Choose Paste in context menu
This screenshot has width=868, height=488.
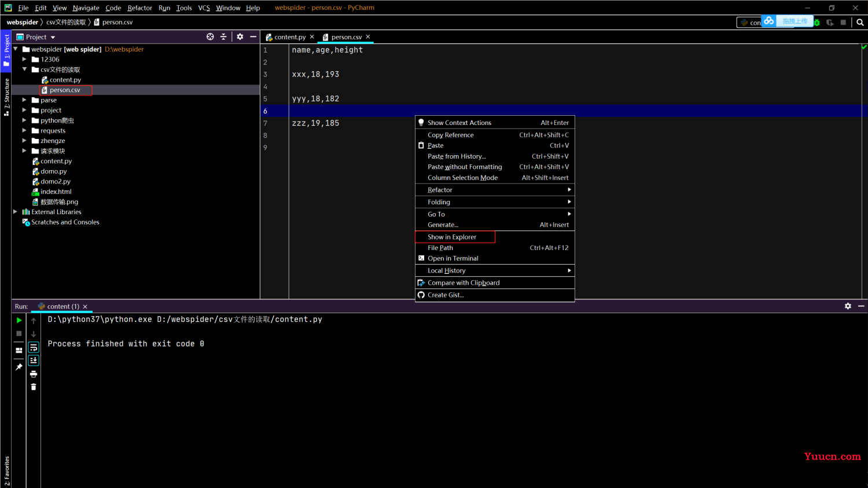pyautogui.click(x=495, y=145)
